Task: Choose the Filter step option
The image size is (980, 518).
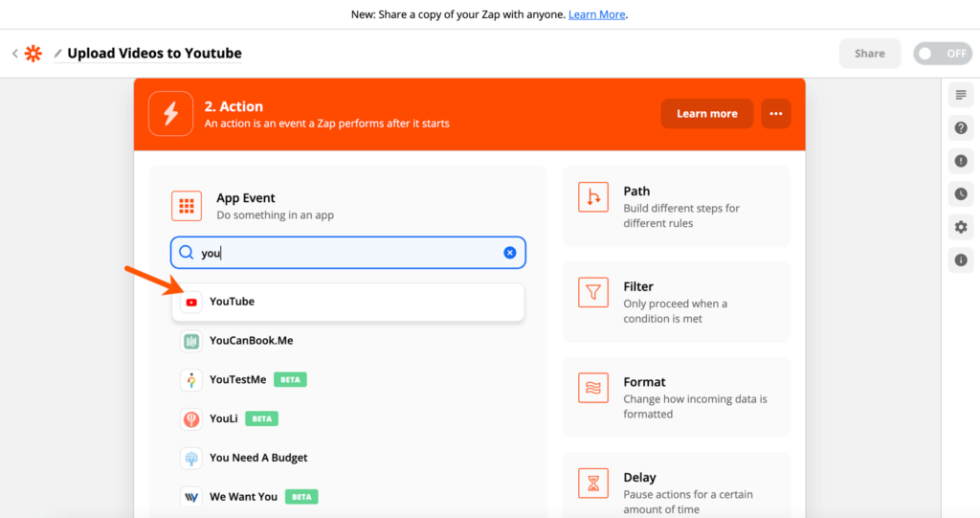Action: pos(677,302)
